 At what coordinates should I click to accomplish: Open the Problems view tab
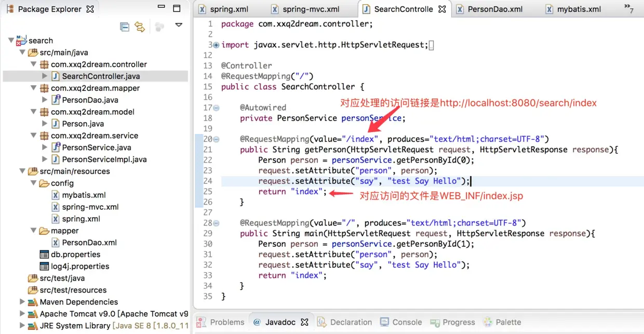coord(221,322)
